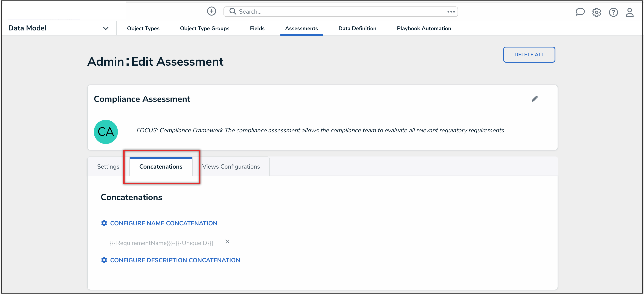The height and width of the screenshot is (294, 644).
Task: Open the chat bubble messages icon
Action: click(580, 12)
